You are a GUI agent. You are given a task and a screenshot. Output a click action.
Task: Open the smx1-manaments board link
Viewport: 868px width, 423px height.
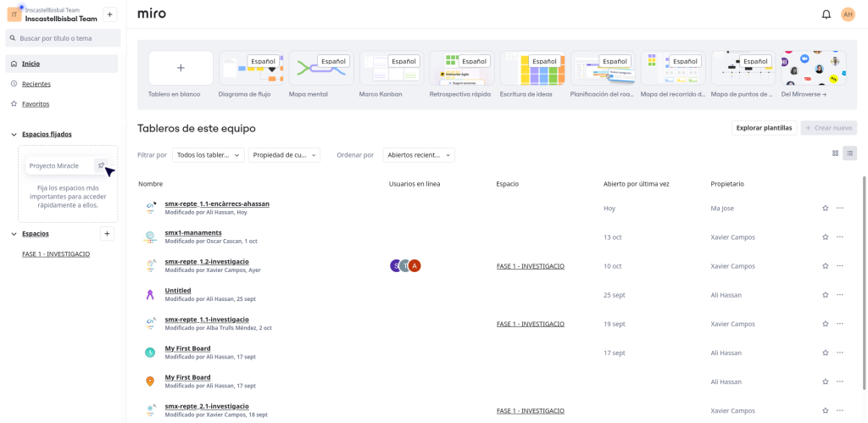193,232
